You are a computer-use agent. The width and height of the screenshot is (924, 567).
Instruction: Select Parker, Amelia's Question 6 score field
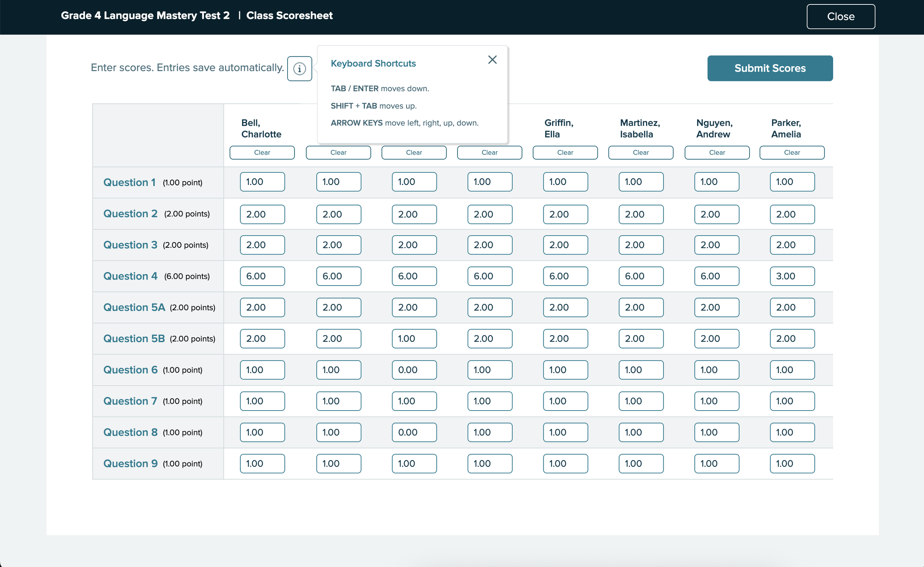point(792,370)
